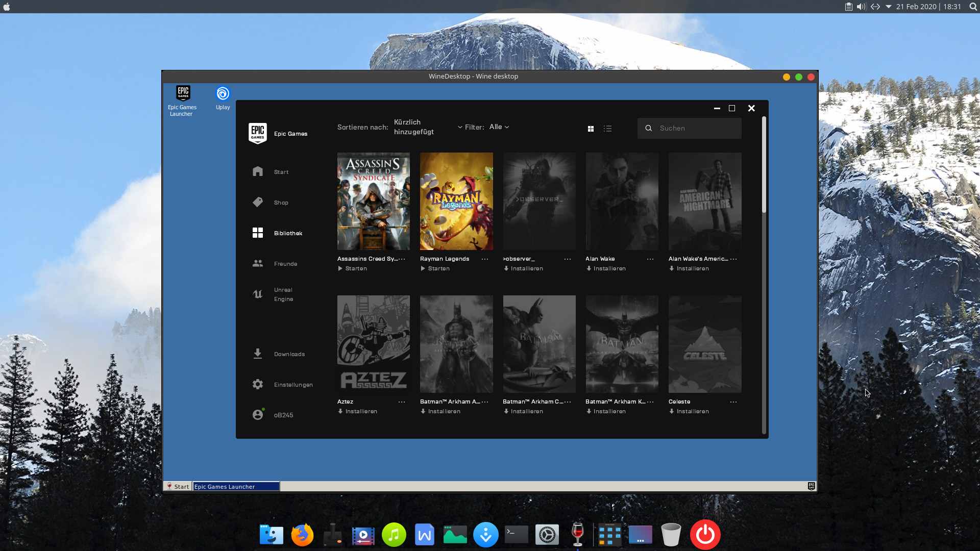
Task: Install Aztez
Action: 357,411
